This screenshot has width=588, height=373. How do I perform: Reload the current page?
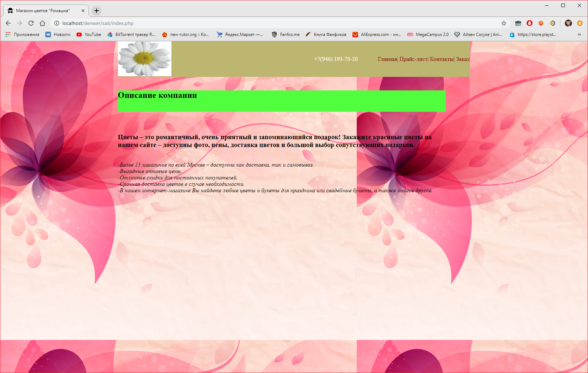31,23
